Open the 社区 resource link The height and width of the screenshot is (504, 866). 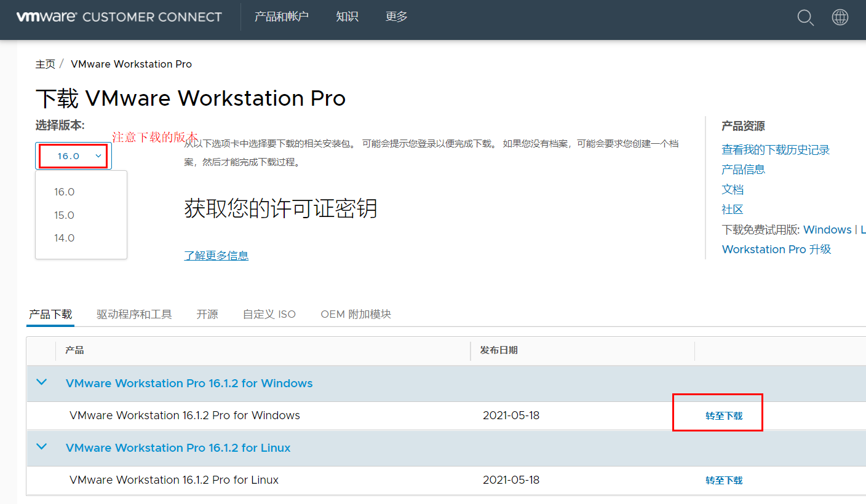tap(733, 210)
